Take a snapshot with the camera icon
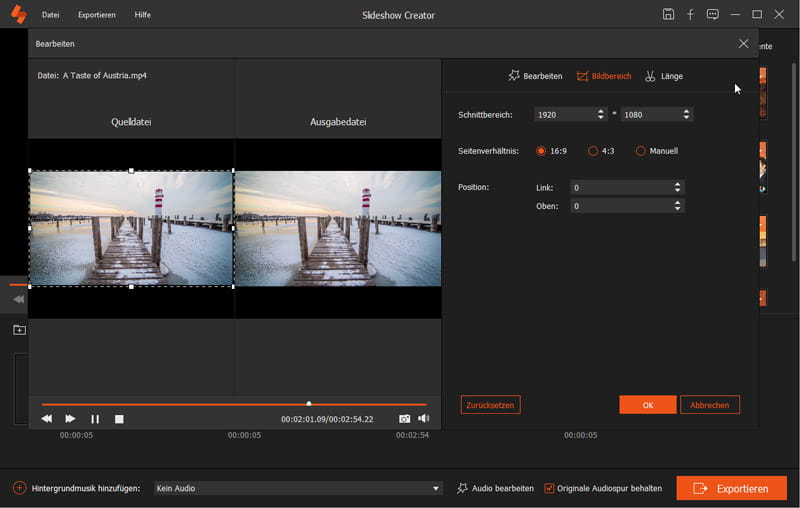Screen dimensions: 800x508 coord(405,419)
